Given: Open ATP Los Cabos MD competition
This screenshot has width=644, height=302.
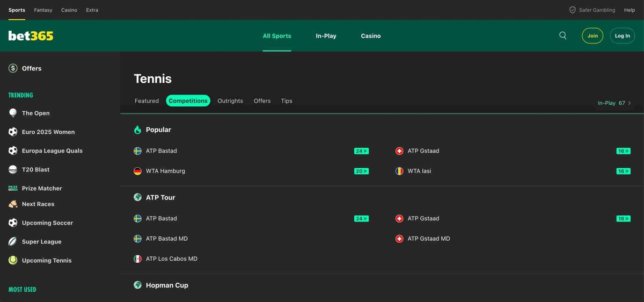Looking at the screenshot, I should point(172,258).
